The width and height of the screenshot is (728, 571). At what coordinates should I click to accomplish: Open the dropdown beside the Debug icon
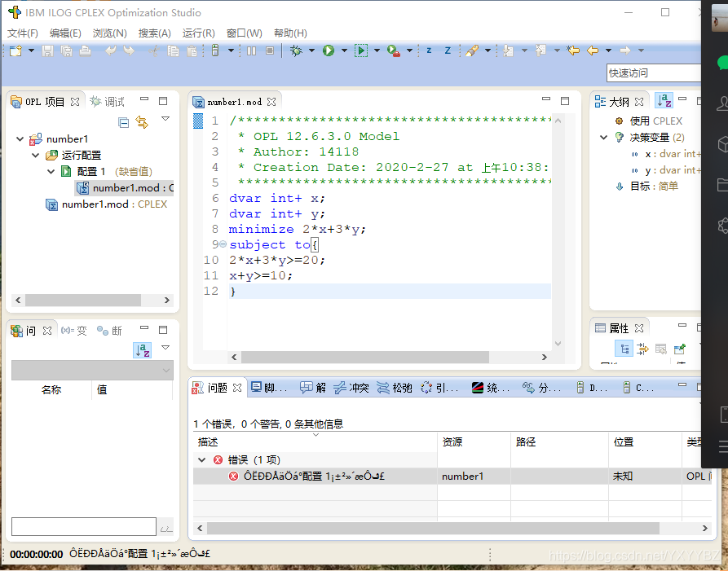tap(311, 51)
